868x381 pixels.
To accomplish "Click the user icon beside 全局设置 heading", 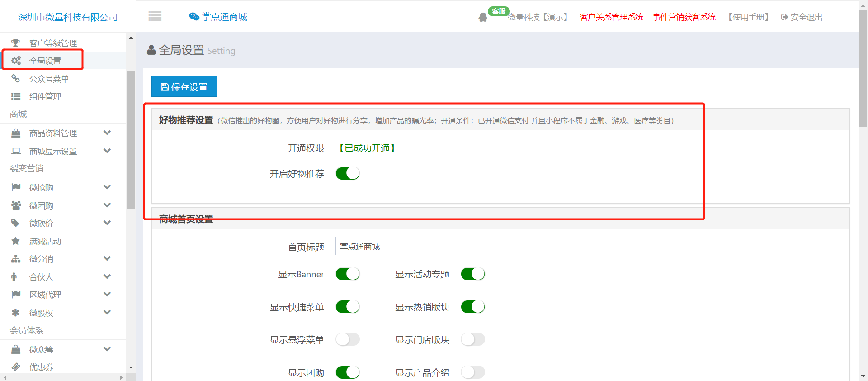I will pyautogui.click(x=151, y=50).
